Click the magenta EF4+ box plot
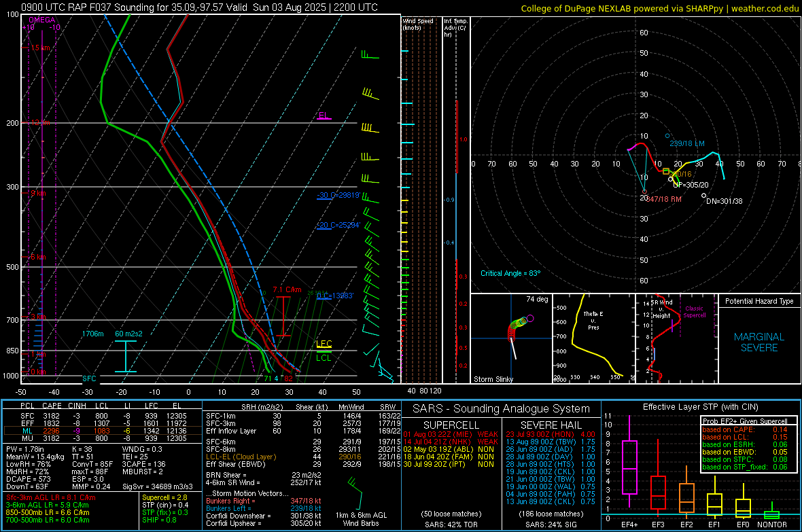Screen dimensions: 802x532 coord(629,461)
